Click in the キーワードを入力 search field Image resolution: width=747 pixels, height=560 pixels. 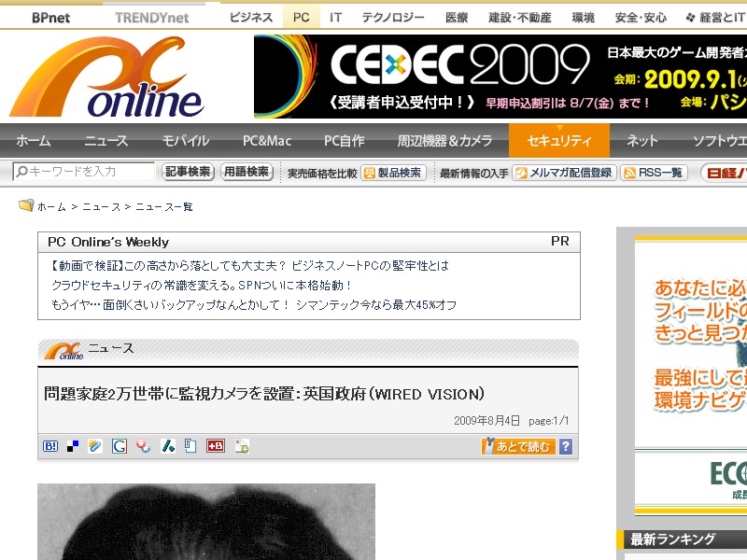[x=84, y=172]
